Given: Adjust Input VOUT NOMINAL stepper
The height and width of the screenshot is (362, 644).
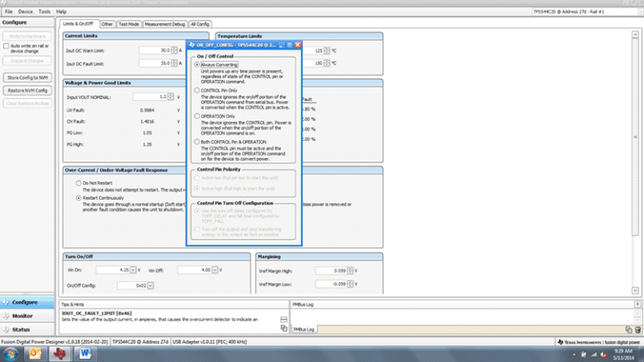Looking at the screenshot, I should (x=171, y=97).
